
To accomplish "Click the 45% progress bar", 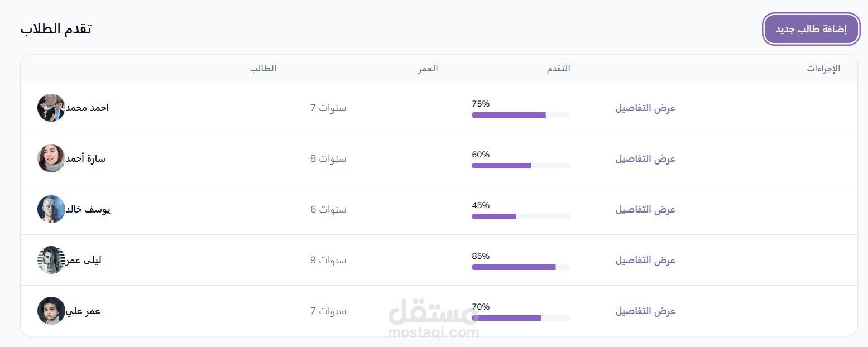I will pos(521,216).
